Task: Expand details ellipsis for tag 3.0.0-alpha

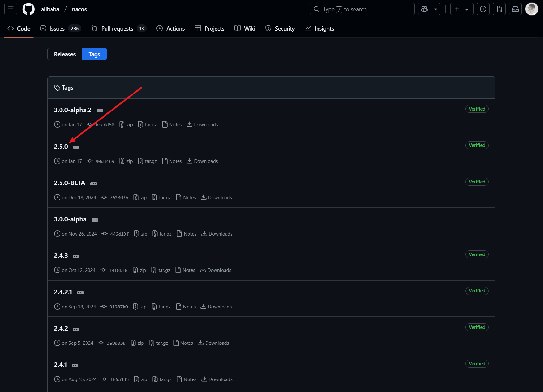Action: pyautogui.click(x=95, y=220)
